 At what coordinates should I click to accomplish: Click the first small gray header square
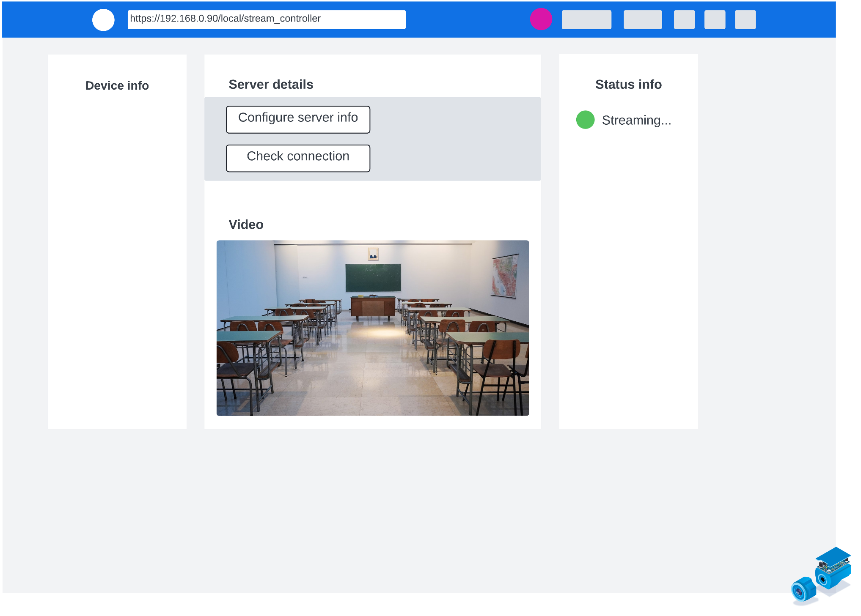pyautogui.click(x=684, y=19)
